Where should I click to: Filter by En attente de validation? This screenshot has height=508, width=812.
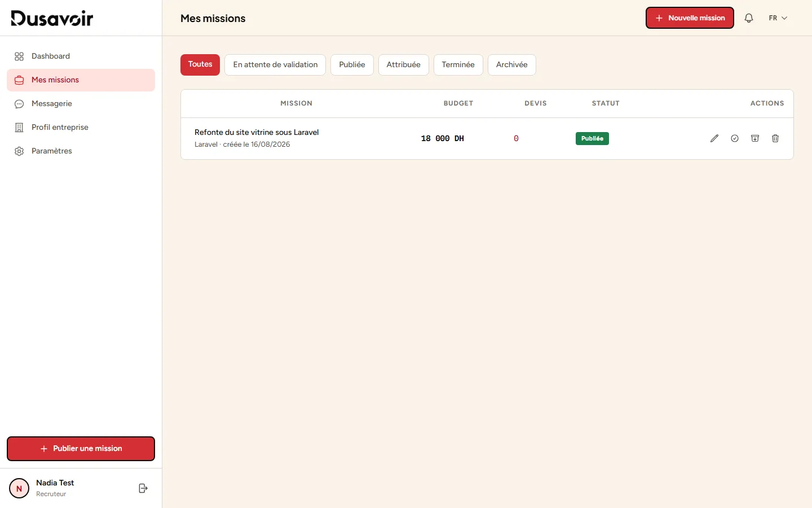click(x=275, y=65)
